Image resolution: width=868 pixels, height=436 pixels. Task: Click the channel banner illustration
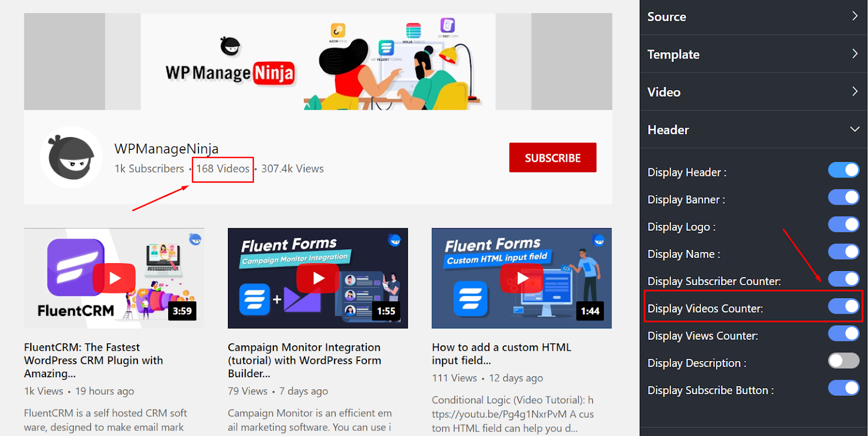[x=318, y=62]
